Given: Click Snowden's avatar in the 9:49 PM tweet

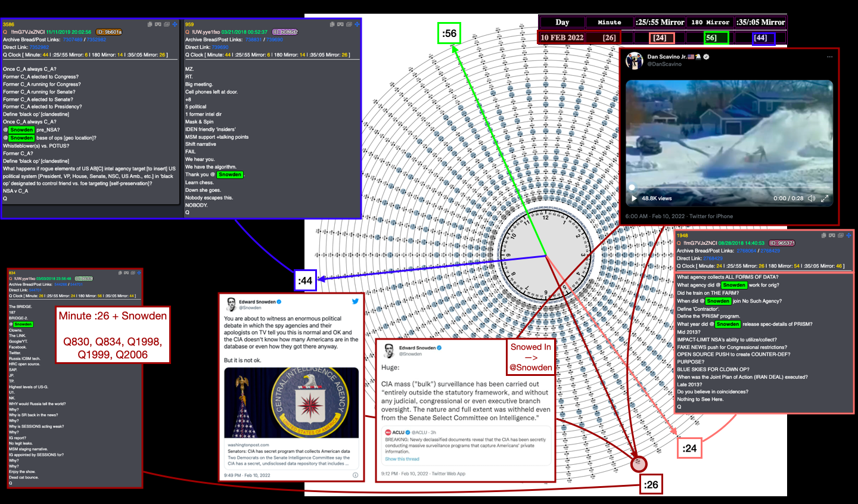Looking at the screenshot, I should 231,304.
